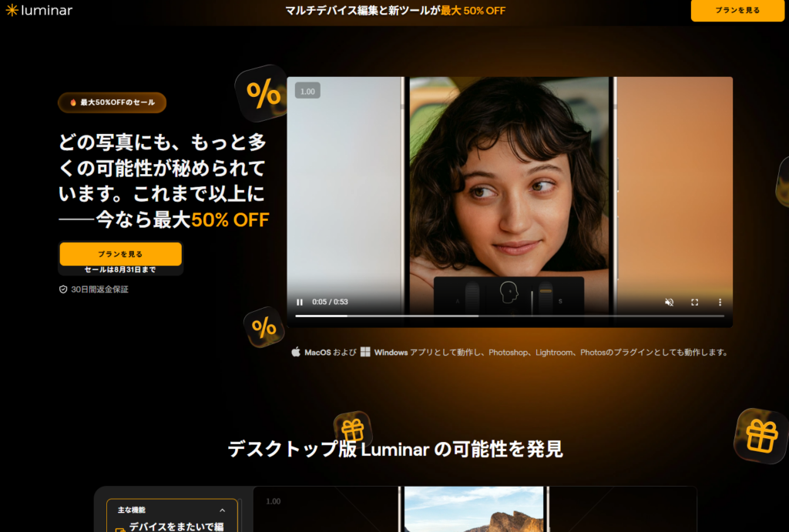Seek using the video progress bar
Viewport: 789px width, 532px height.
510,316
